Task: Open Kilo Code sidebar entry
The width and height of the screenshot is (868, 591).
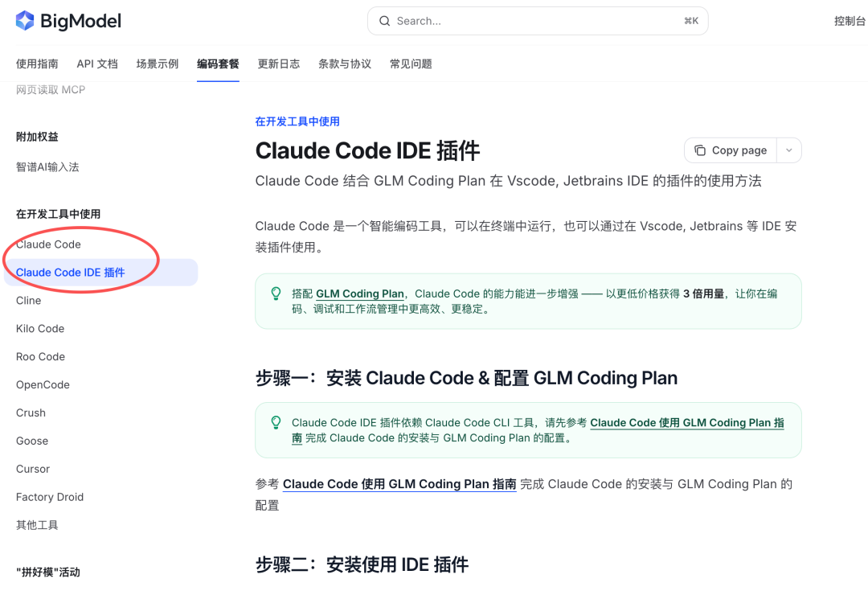Action: [40, 328]
